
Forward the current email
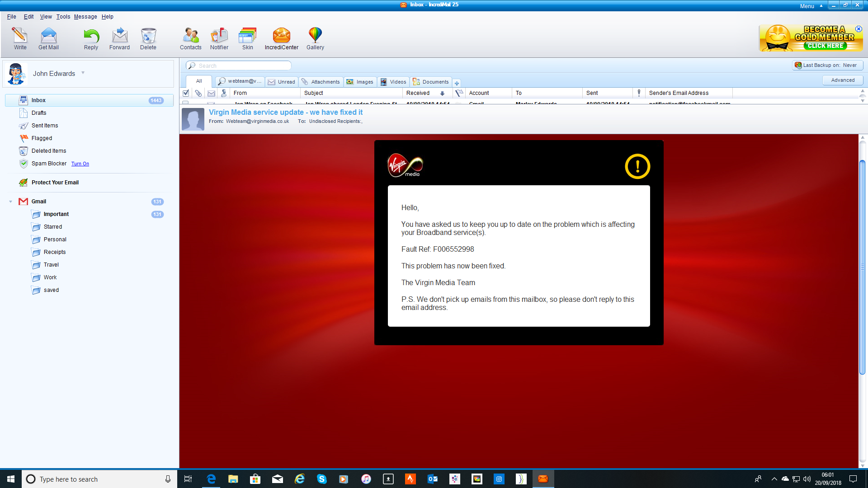click(x=119, y=38)
